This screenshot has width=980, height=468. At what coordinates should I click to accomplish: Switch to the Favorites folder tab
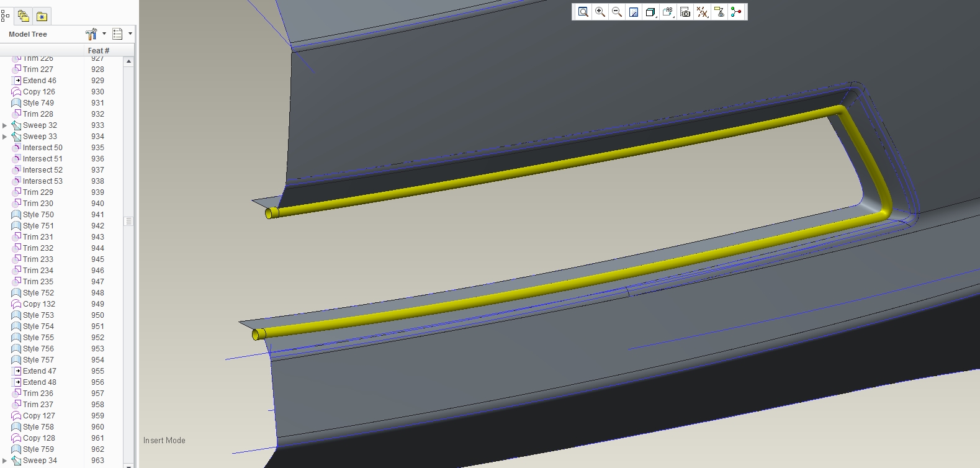[42, 16]
